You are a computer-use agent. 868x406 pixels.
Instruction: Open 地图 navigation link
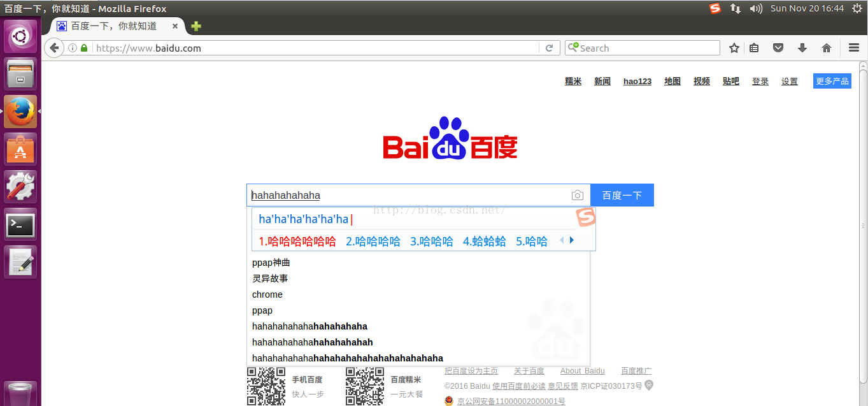(x=672, y=81)
